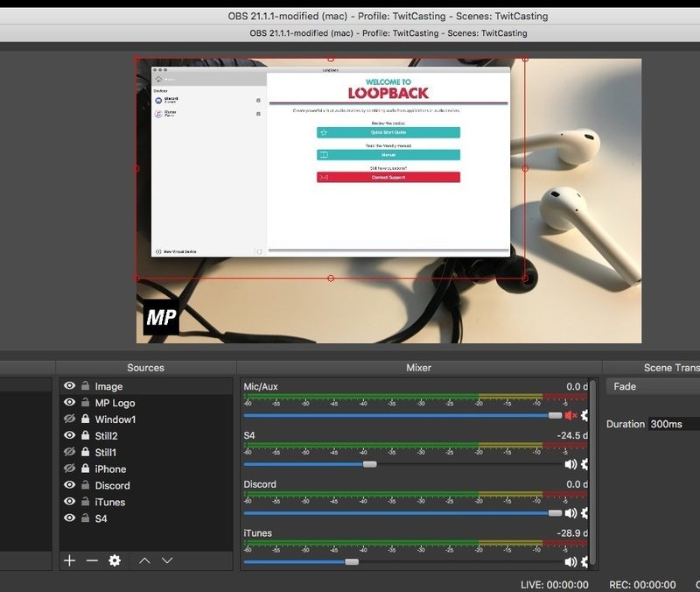Click New Virtual Device in Loopback preview
The width and height of the screenshot is (700, 592).
tap(176, 251)
